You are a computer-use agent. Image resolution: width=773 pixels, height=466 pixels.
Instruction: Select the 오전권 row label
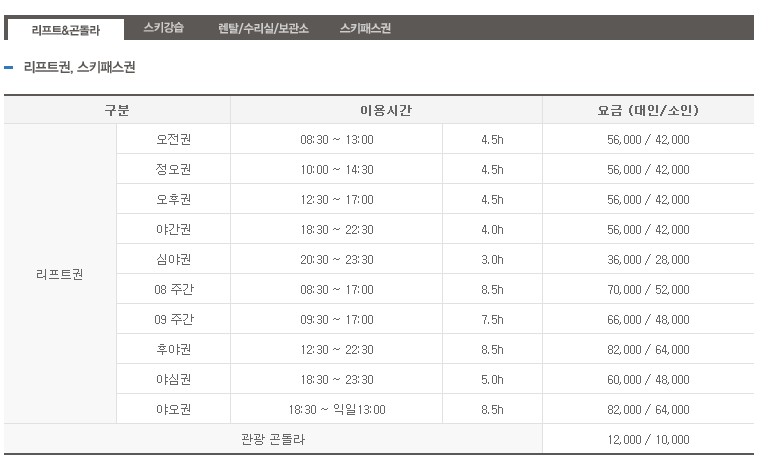173,139
